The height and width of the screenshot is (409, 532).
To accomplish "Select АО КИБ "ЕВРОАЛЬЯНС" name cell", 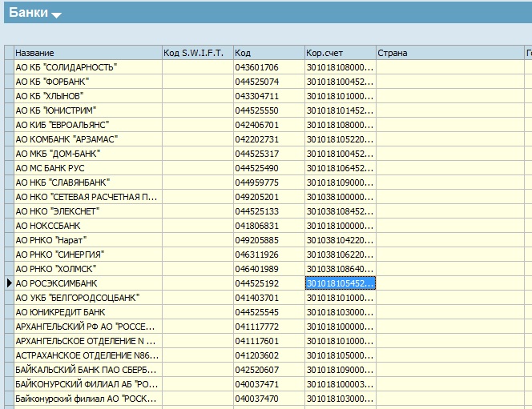I will pos(88,125).
